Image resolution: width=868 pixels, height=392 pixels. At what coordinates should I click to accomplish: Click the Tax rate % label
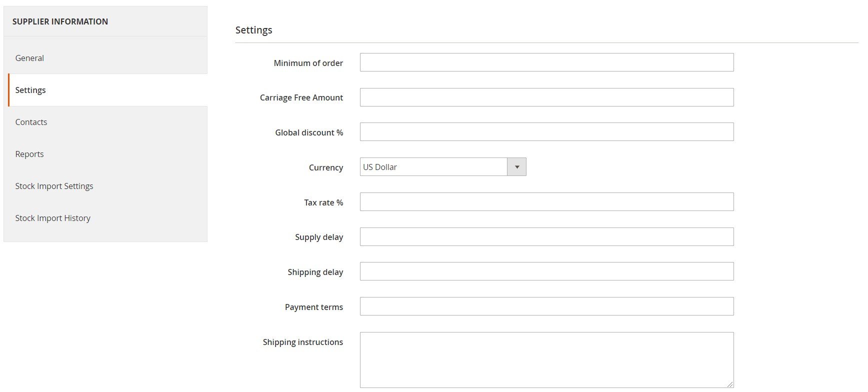pos(323,202)
